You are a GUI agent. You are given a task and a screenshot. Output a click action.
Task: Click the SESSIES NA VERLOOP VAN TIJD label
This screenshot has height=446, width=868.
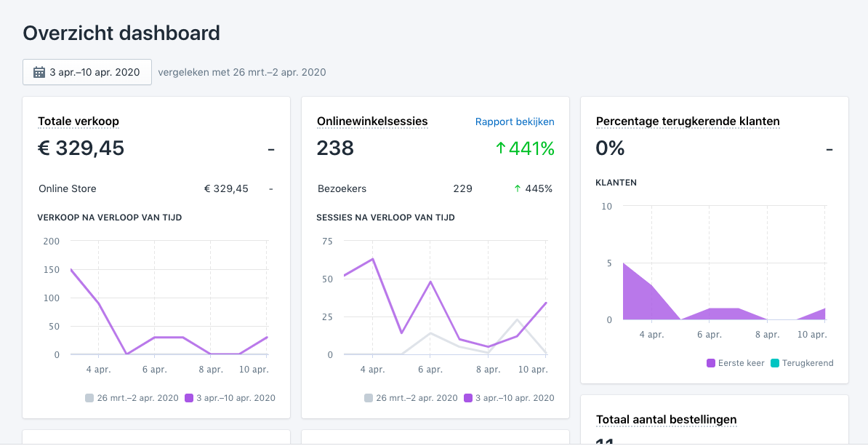[x=386, y=218]
